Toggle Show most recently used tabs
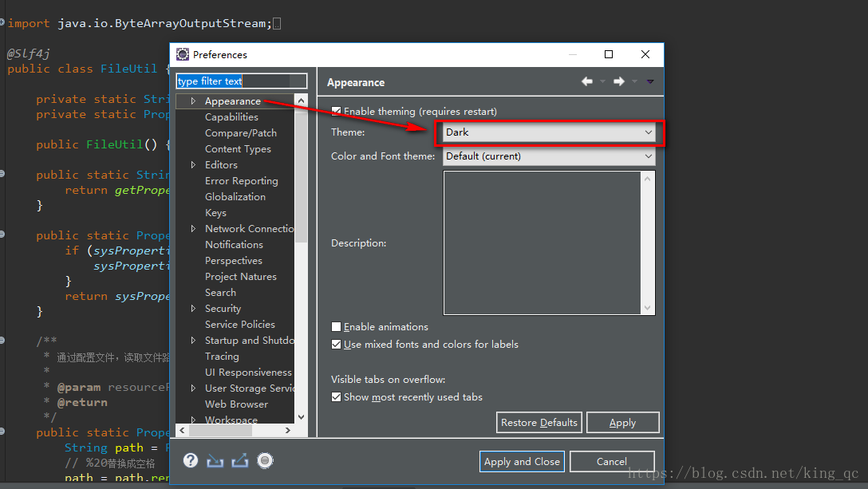The width and height of the screenshot is (868, 489). click(x=336, y=397)
